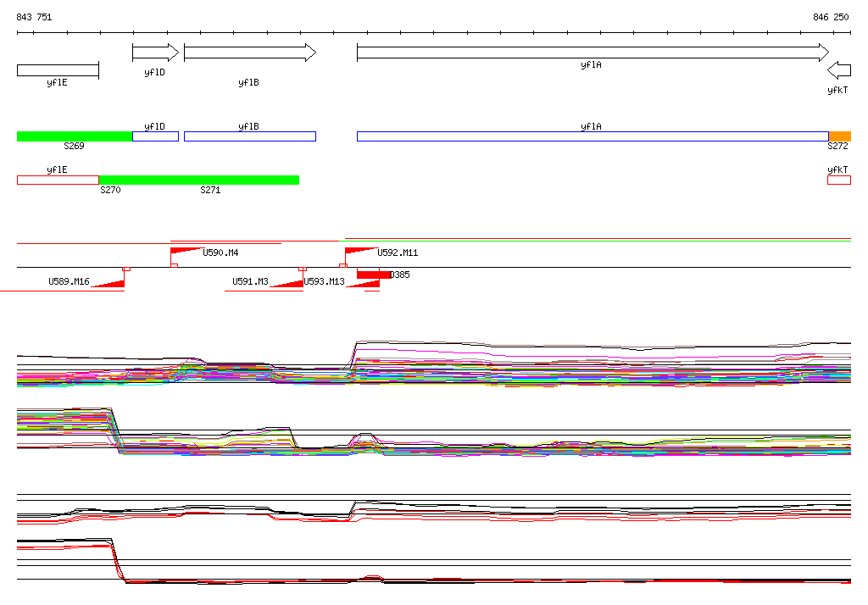Select the black yflE gene box
This screenshot has height=605, width=868.
[x=58, y=70]
